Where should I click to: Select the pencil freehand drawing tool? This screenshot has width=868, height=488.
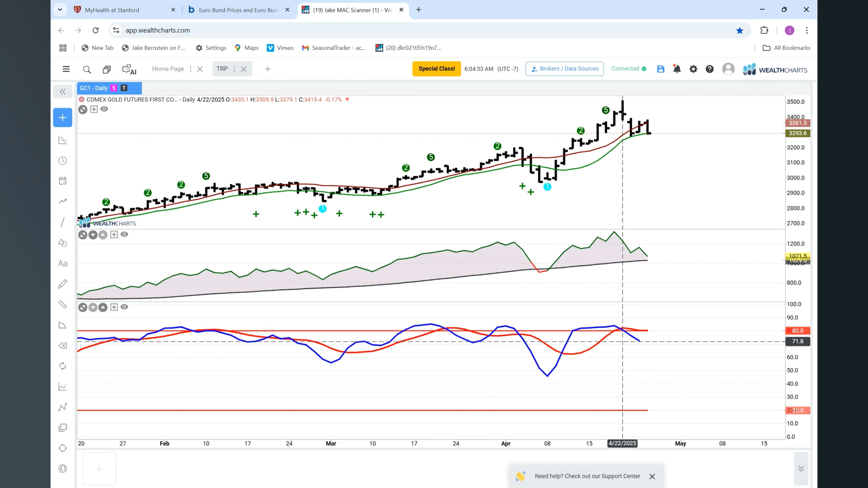tap(63, 284)
